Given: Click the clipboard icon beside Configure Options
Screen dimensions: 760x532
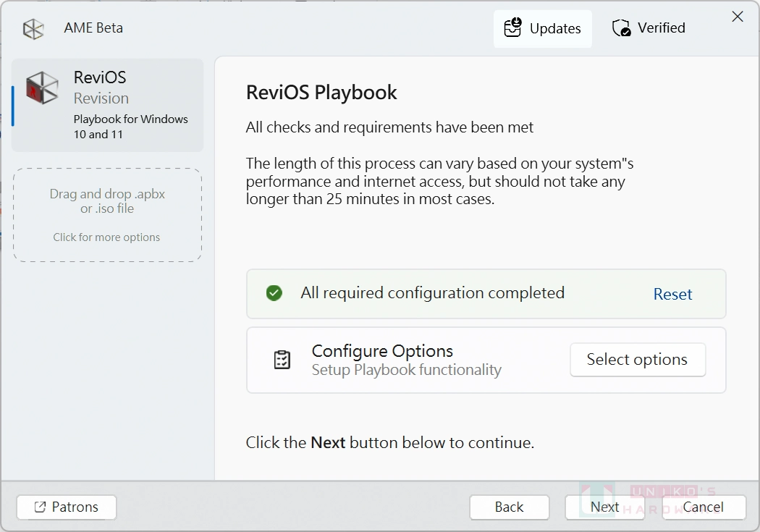Looking at the screenshot, I should point(283,359).
